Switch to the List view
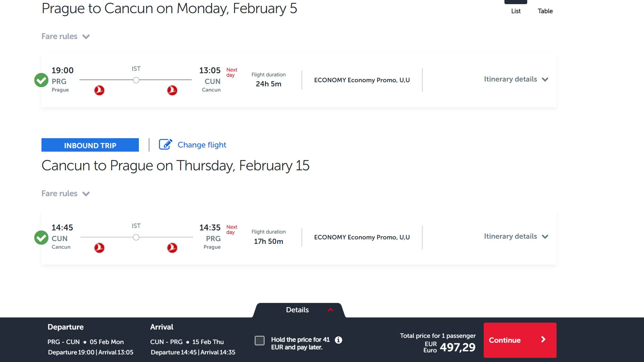Image resolution: width=644 pixels, height=362 pixels. click(x=515, y=11)
